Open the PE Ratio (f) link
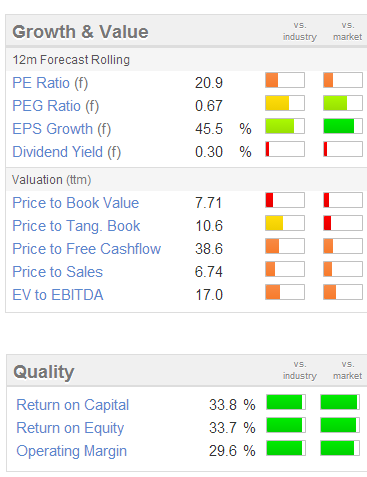Viewport: 367px width, 477px height. pyautogui.click(x=50, y=83)
